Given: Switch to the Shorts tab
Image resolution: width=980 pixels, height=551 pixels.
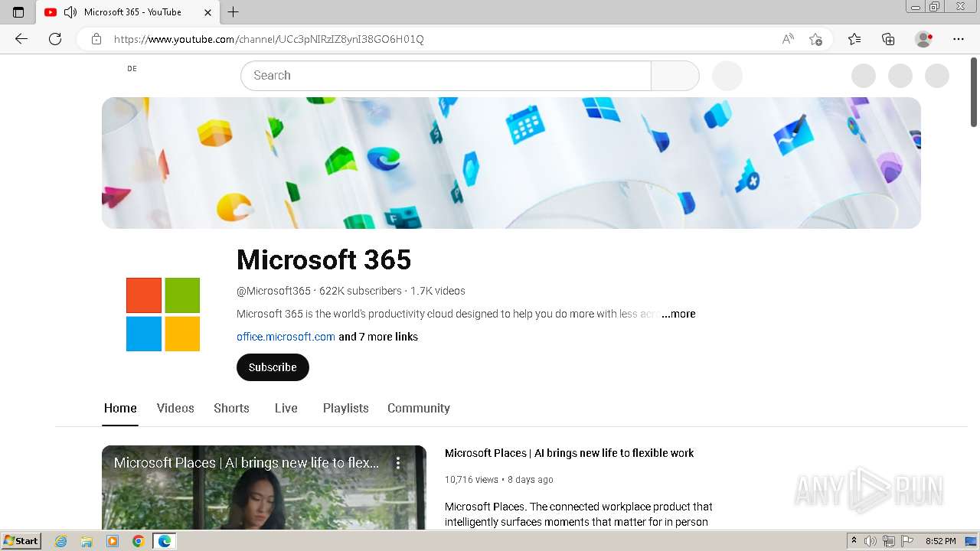Looking at the screenshot, I should click(231, 409).
